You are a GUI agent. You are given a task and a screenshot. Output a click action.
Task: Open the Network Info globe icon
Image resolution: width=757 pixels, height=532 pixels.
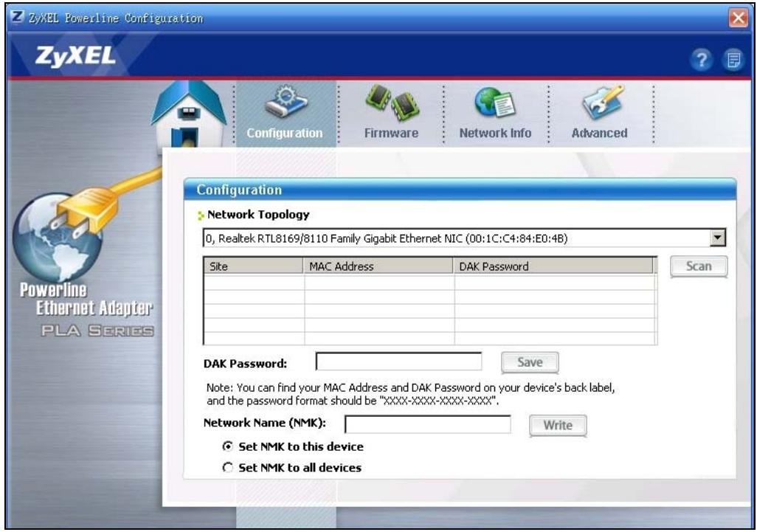(495, 103)
